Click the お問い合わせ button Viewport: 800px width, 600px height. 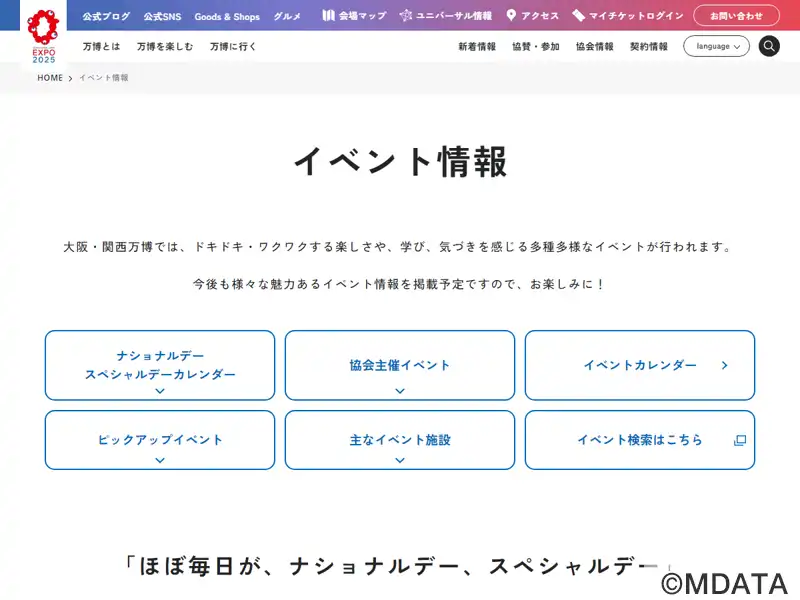(736, 16)
